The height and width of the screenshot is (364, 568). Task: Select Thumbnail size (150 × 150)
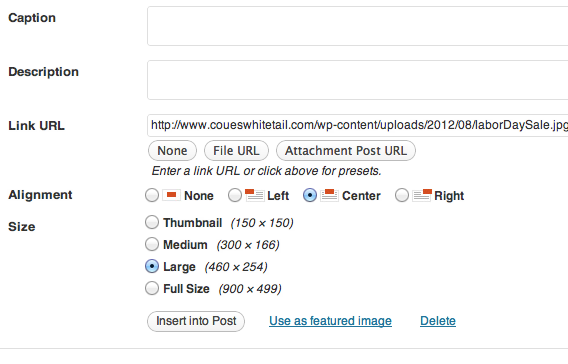[152, 222]
